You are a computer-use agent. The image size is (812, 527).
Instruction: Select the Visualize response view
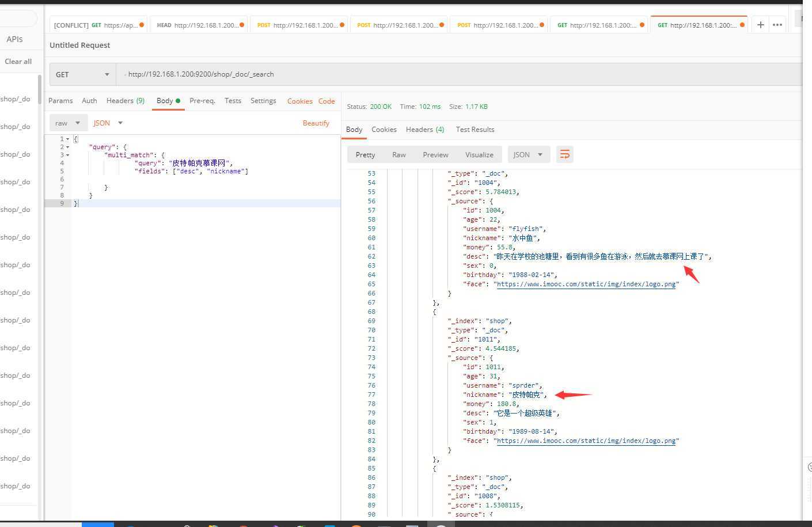click(x=479, y=154)
